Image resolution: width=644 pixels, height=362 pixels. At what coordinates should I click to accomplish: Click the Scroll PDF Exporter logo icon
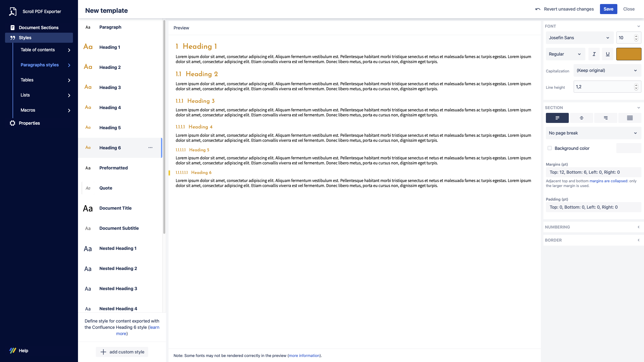click(x=13, y=11)
